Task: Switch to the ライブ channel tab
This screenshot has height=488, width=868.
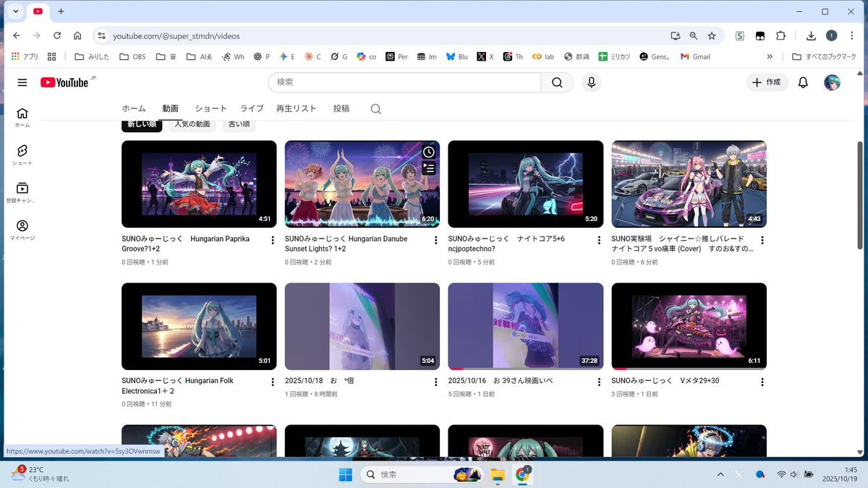Action: pyautogui.click(x=252, y=108)
